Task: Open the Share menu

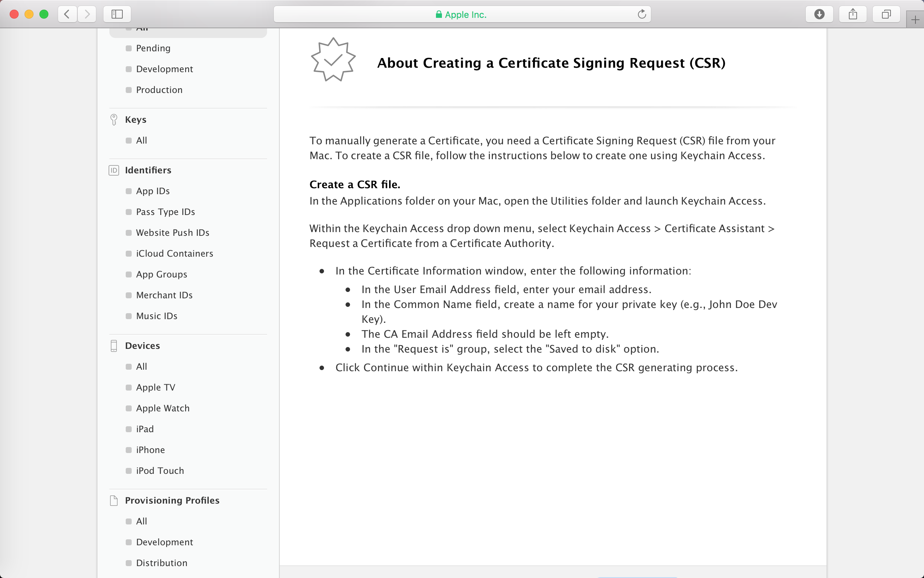Action: (853, 15)
